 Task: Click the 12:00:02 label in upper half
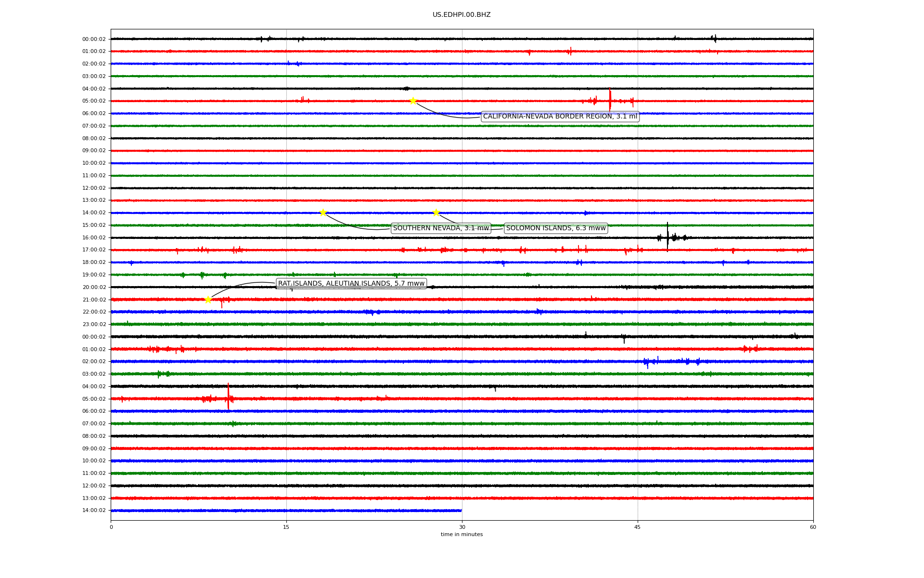coord(94,188)
